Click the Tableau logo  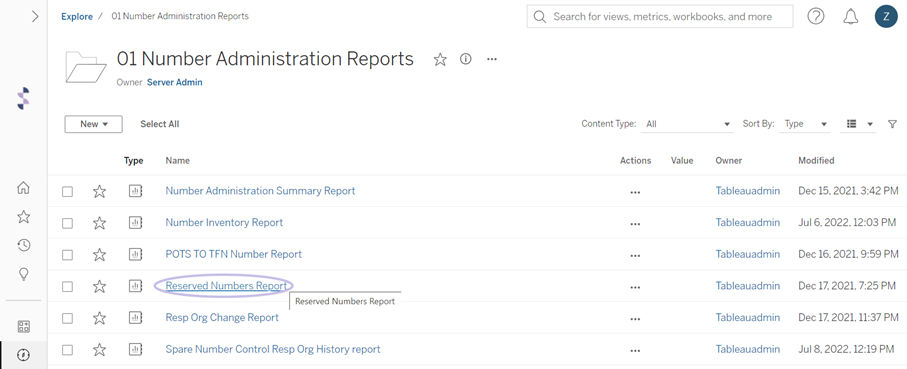pos(23,98)
